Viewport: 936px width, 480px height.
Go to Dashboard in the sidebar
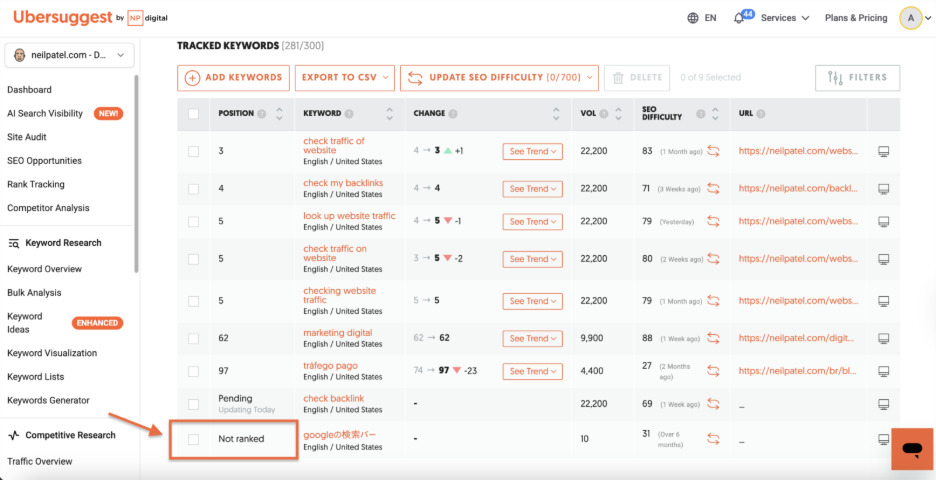(29, 90)
